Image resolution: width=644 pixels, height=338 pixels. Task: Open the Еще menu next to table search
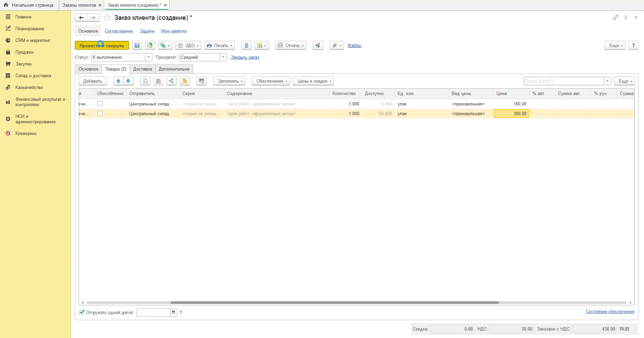[x=624, y=81]
